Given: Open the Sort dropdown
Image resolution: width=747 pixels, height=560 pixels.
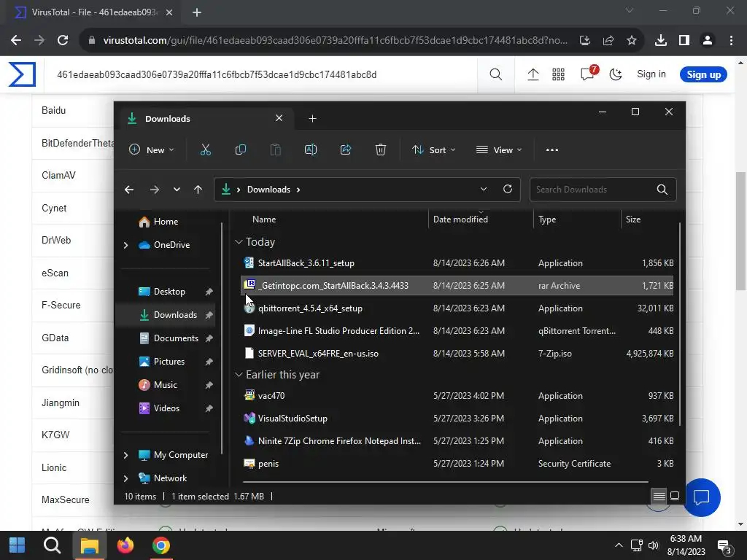Looking at the screenshot, I should tap(433, 150).
